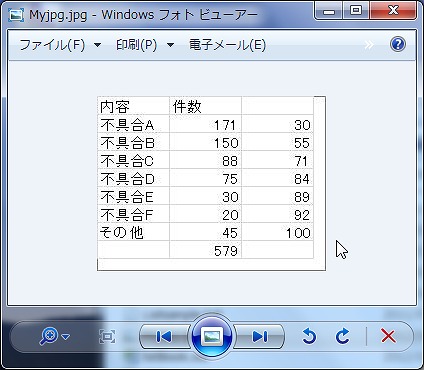Expand the 印刷(P) dropdown arrow

[x=170, y=45]
